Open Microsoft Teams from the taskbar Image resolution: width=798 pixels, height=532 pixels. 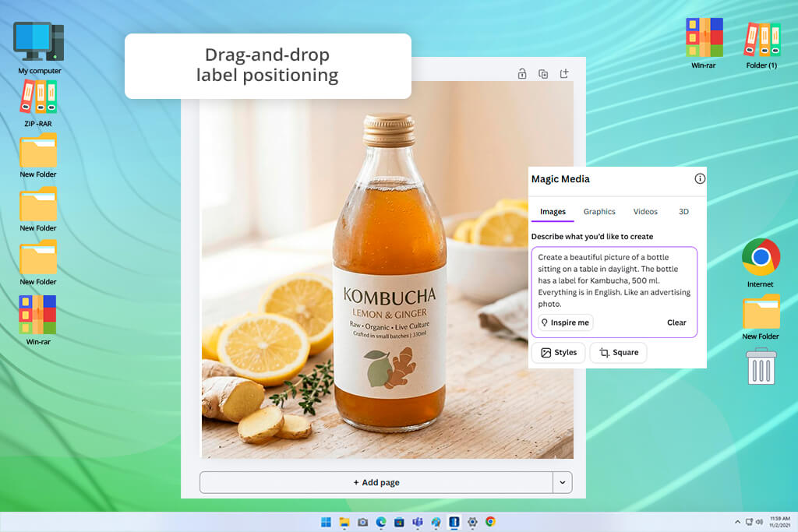(x=418, y=522)
